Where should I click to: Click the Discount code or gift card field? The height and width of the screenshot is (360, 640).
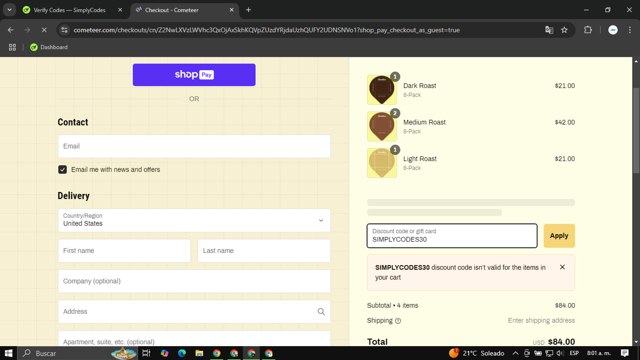point(452,236)
